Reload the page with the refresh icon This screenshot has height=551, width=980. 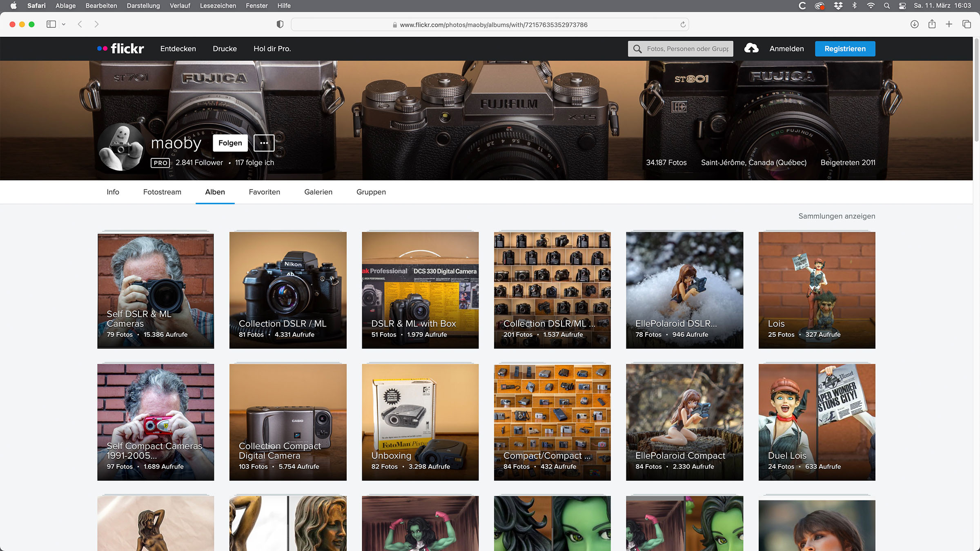pos(683,24)
